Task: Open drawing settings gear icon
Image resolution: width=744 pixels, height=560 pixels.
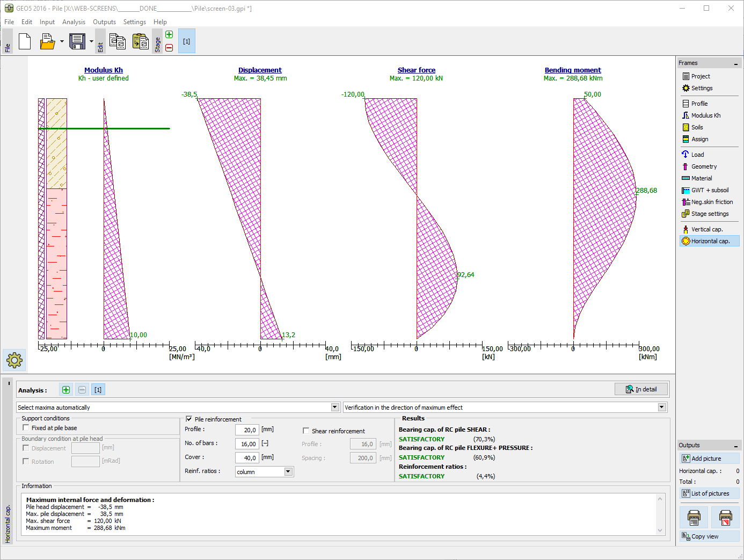Action: [x=14, y=360]
